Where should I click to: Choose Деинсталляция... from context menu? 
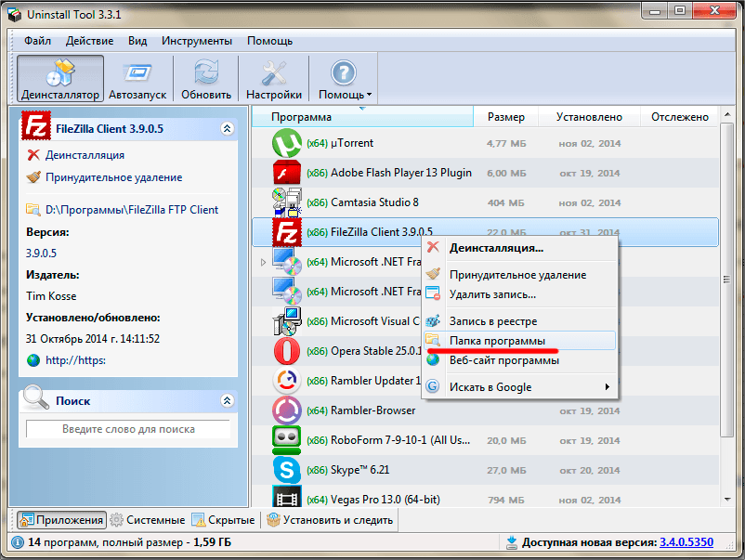pos(520,248)
